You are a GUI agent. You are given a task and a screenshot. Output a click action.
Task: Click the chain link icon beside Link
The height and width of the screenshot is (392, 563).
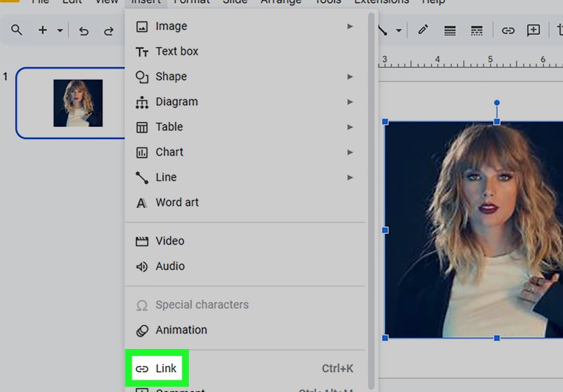[x=142, y=369]
